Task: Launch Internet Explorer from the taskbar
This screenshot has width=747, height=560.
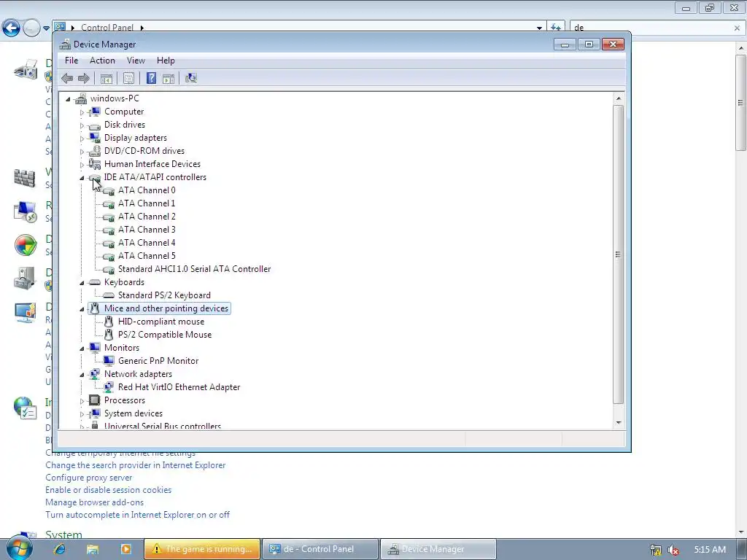Action: [x=60, y=549]
